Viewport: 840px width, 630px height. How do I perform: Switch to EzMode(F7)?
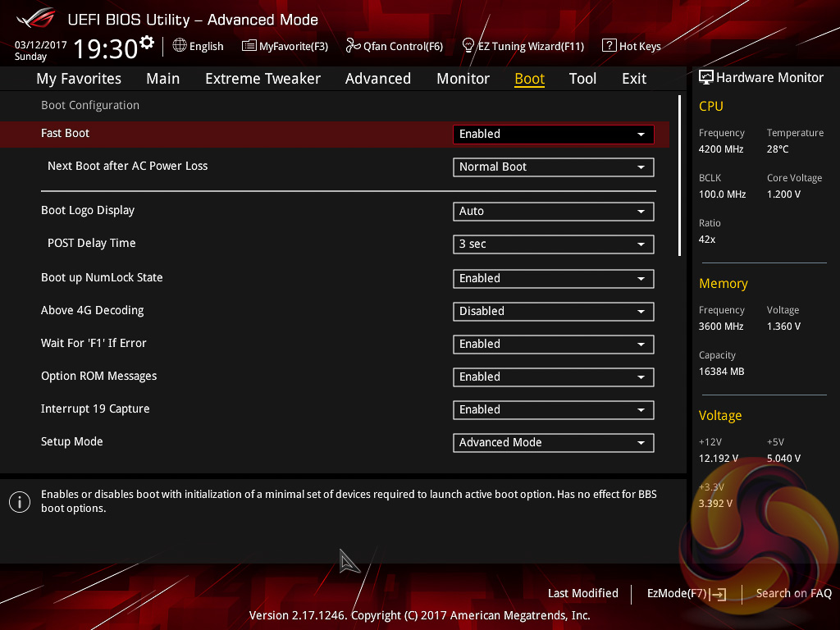pos(687,594)
